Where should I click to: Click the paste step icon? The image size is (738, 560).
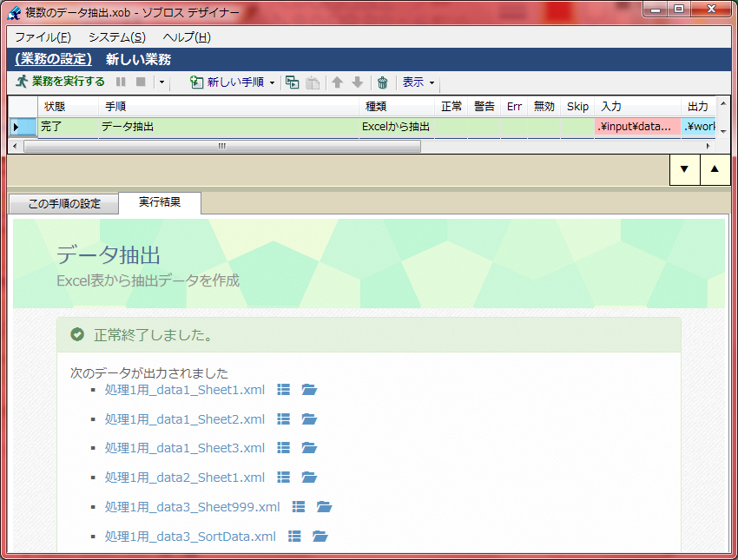click(x=313, y=82)
